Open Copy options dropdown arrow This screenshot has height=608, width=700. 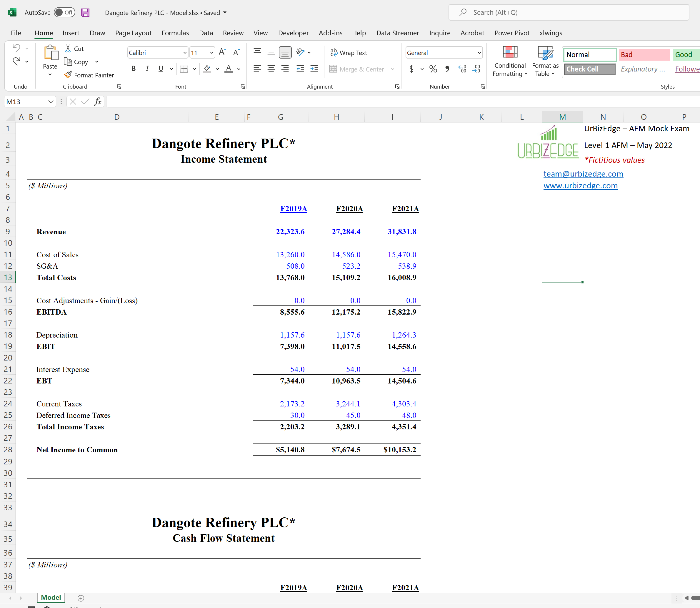(97, 62)
